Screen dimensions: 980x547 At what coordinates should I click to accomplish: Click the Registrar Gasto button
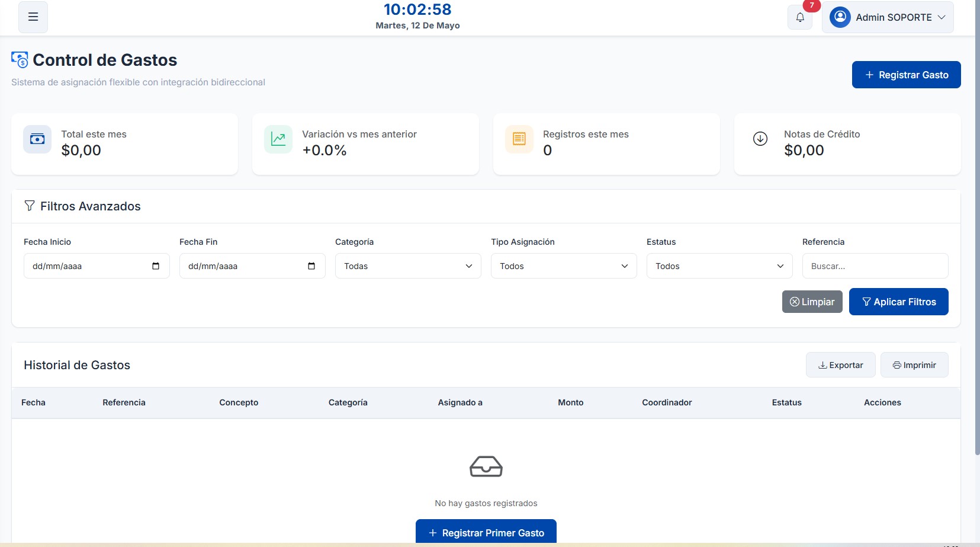tap(907, 75)
